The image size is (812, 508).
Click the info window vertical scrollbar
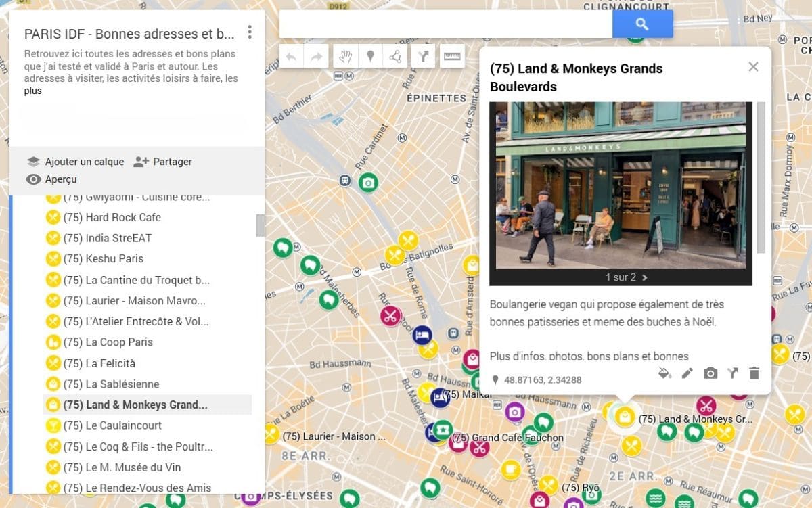pyautogui.click(x=761, y=179)
